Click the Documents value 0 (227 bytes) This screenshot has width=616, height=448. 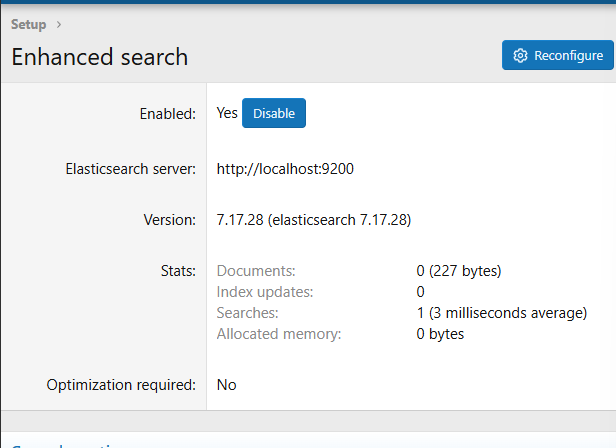click(x=458, y=271)
